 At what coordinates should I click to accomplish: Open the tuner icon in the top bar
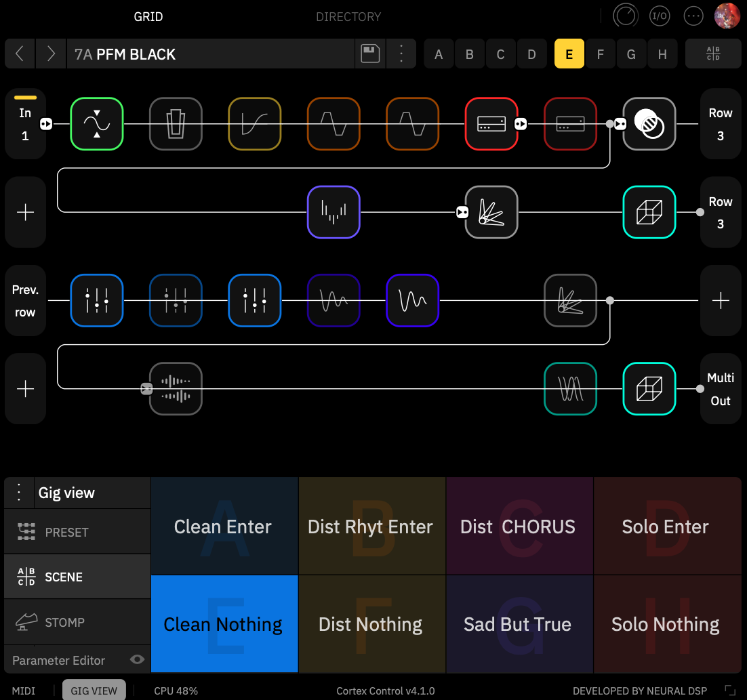625,16
